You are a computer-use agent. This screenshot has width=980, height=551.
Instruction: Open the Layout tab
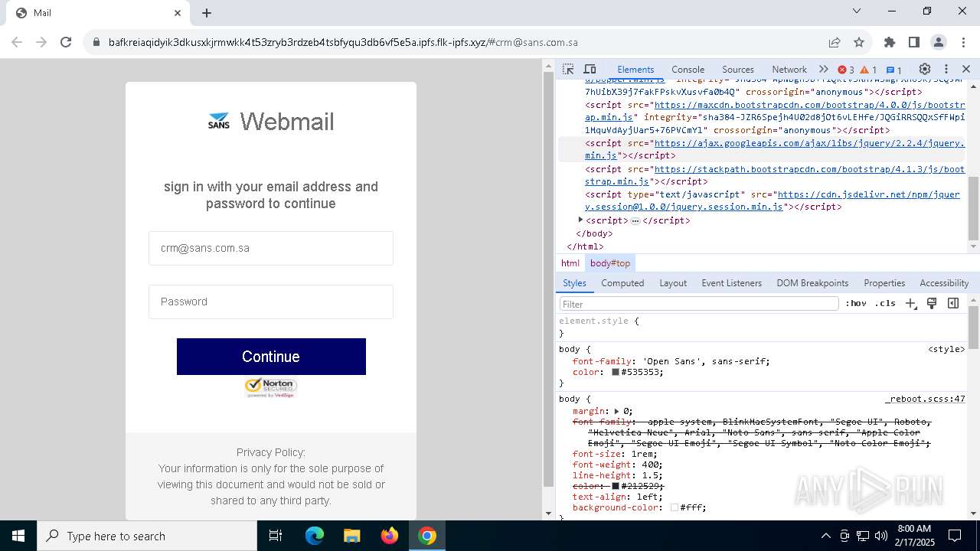tap(673, 283)
